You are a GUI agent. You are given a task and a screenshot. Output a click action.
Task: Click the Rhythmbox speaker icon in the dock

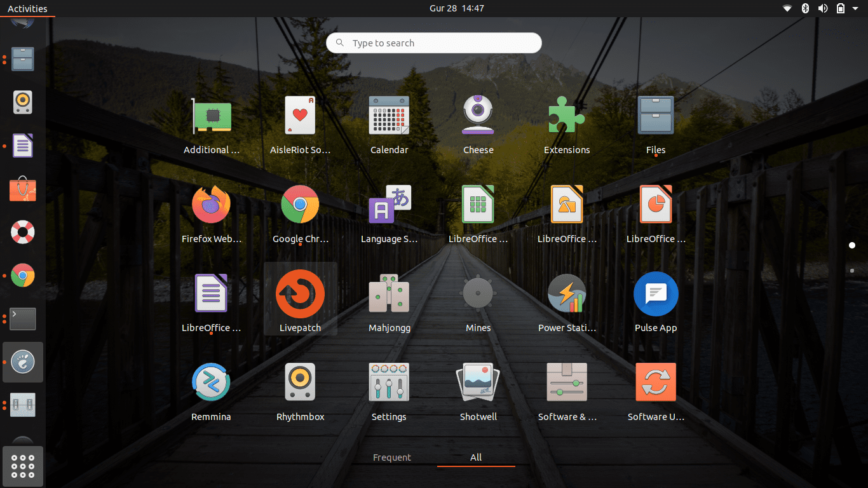point(23,102)
